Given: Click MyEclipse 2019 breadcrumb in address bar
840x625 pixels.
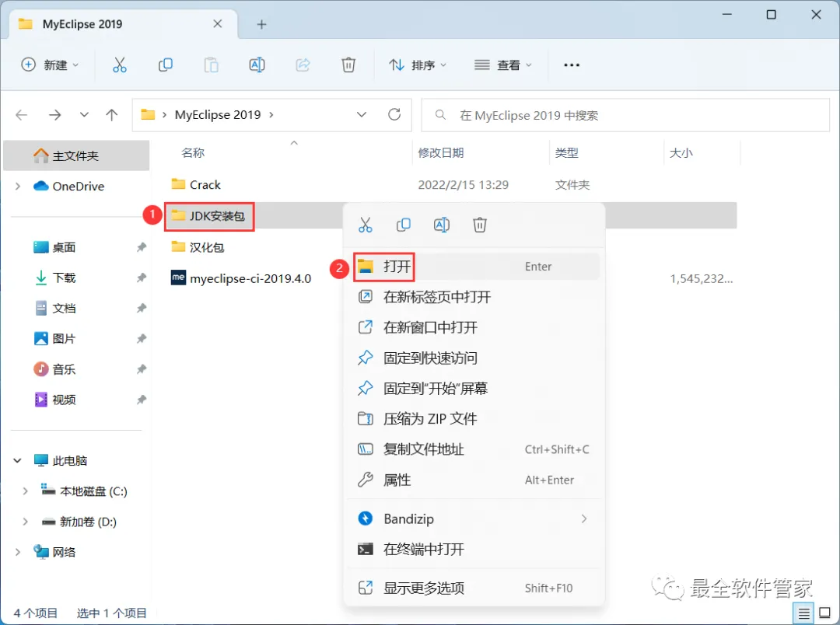Looking at the screenshot, I should tap(218, 114).
